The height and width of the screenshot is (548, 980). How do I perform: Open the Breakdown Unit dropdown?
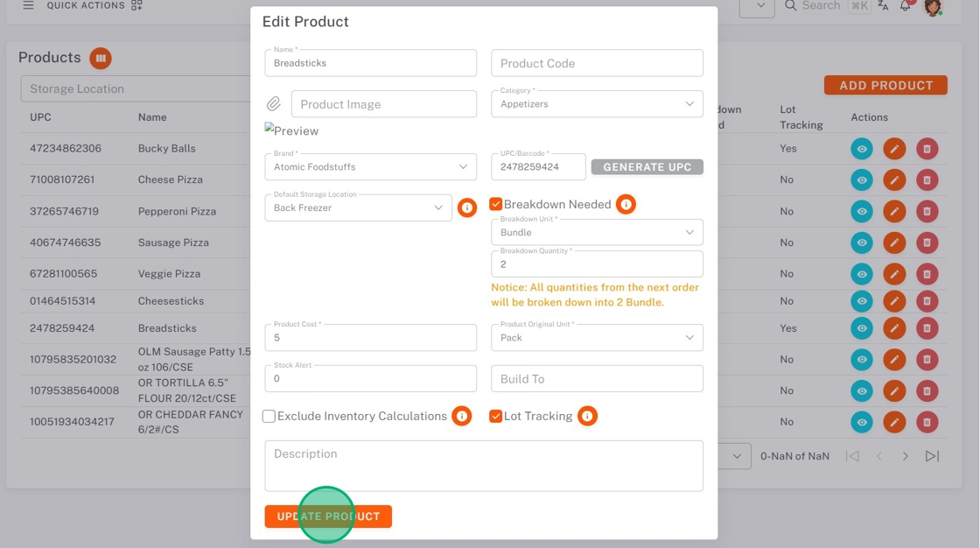(597, 233)
